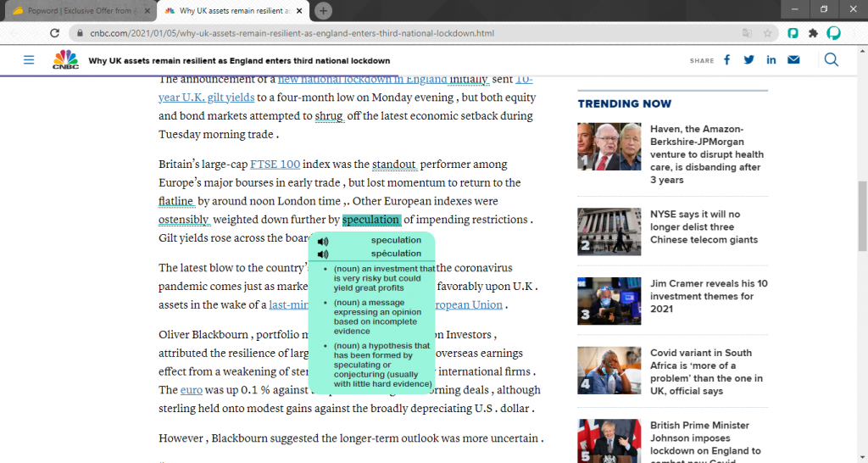Open the Extensions puzzle icon
This screenshot has width=868, height=463.
tap(813, 33)
